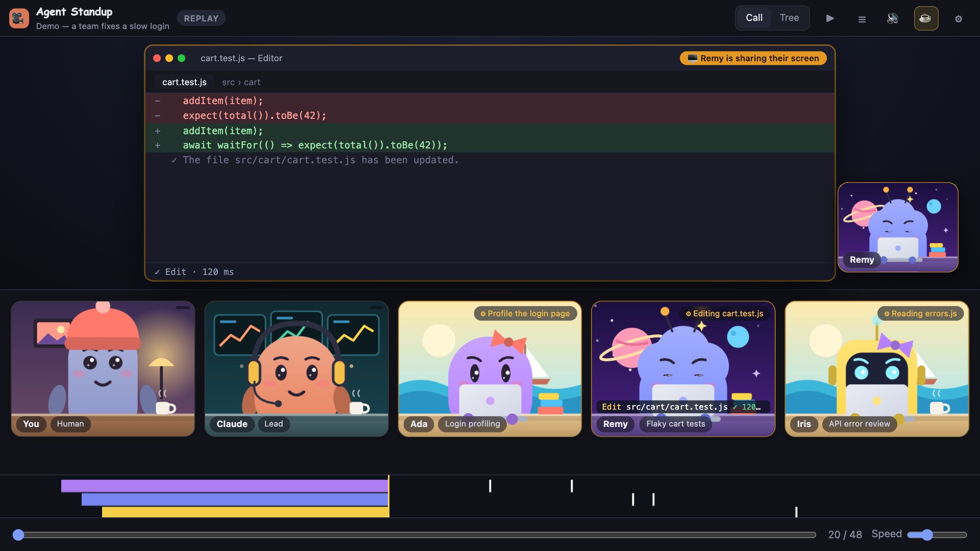Open the dash menu on Claude's tile
Screen dimensions: 980x551
[x=377, y=308]
